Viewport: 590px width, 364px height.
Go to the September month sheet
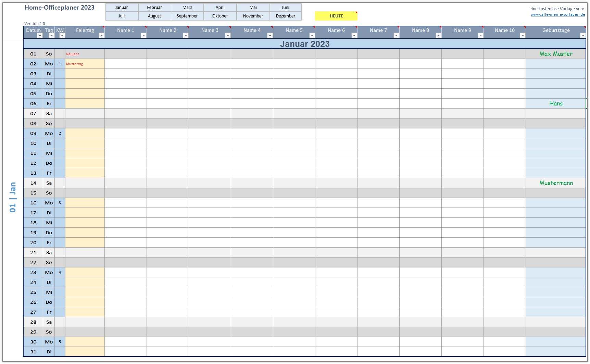[x=187, y=16]
